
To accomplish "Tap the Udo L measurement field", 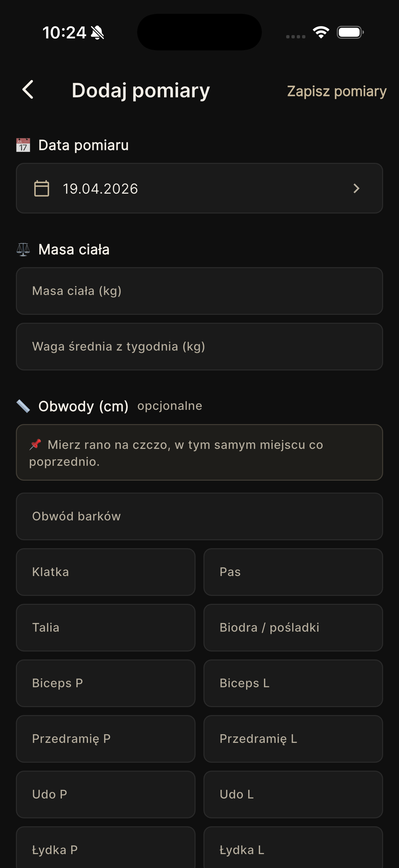I will coord(293,794).
